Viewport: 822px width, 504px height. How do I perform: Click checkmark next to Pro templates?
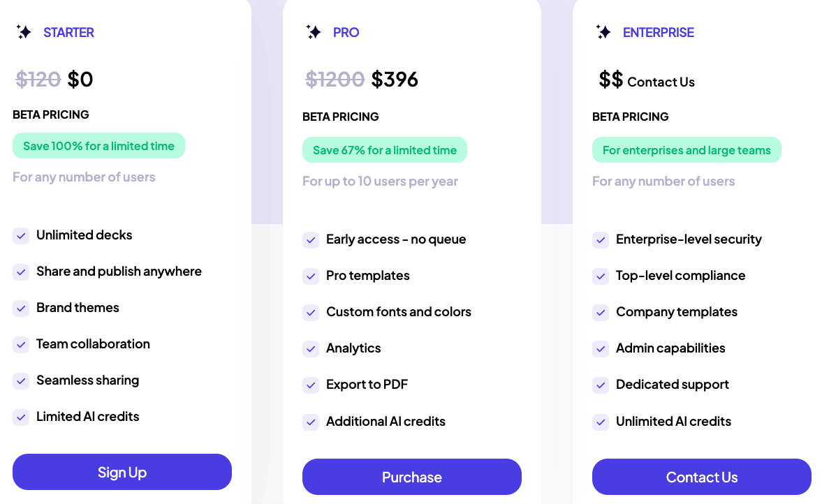click(311, 276)
